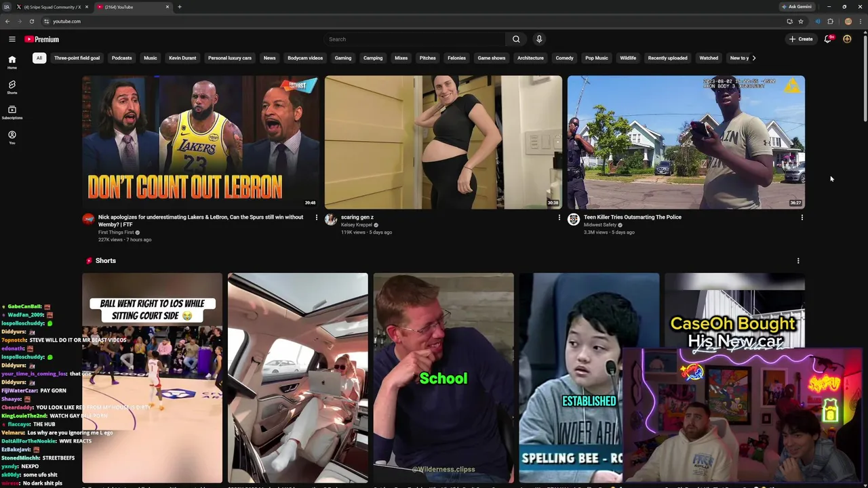
Task: Select Watched filter chip
Action: click(x=709, y=58)
